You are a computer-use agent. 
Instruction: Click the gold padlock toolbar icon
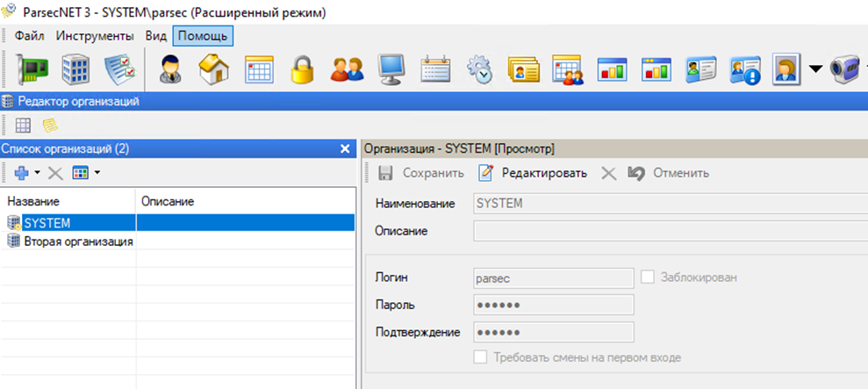303,69
